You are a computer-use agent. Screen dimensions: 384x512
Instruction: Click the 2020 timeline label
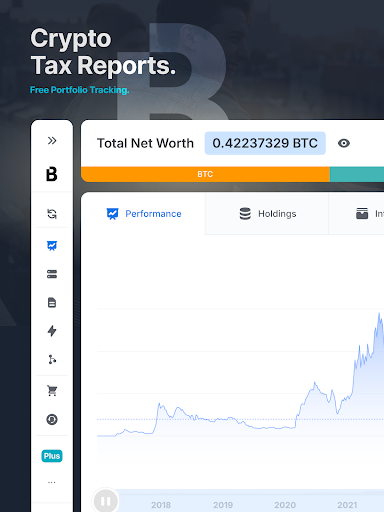(x=285, y=505)
